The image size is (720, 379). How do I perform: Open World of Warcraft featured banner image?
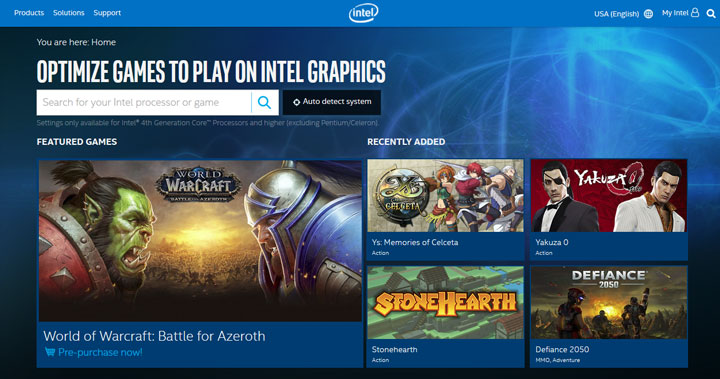[x=200, y=241]
